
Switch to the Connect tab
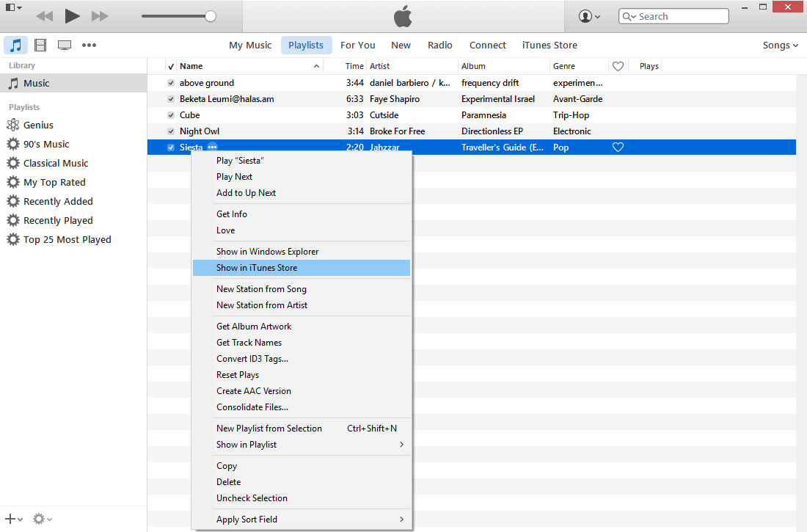tap(487, 45)
